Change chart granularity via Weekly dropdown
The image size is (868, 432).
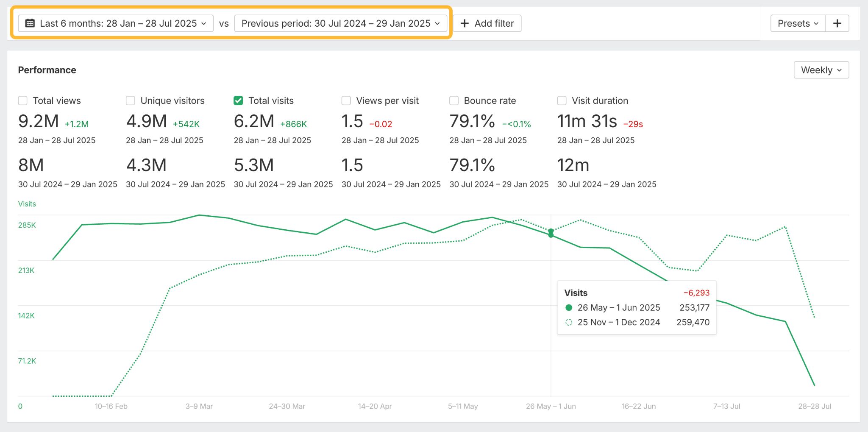click(821, 70)
